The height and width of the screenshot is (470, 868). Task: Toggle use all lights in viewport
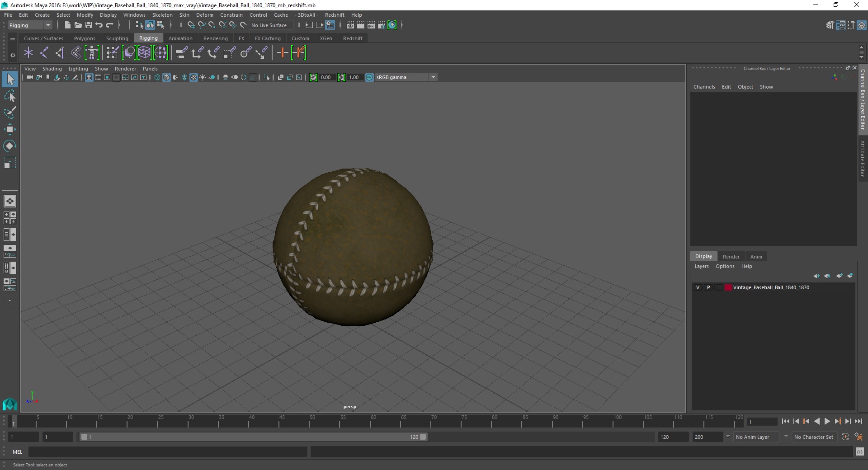click(x=203, y=77)
